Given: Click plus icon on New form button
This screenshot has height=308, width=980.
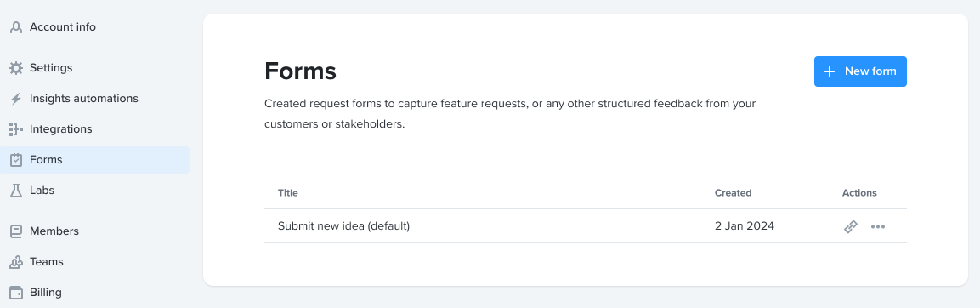Looking at the screenshot, I should click(x=830, y=71).
